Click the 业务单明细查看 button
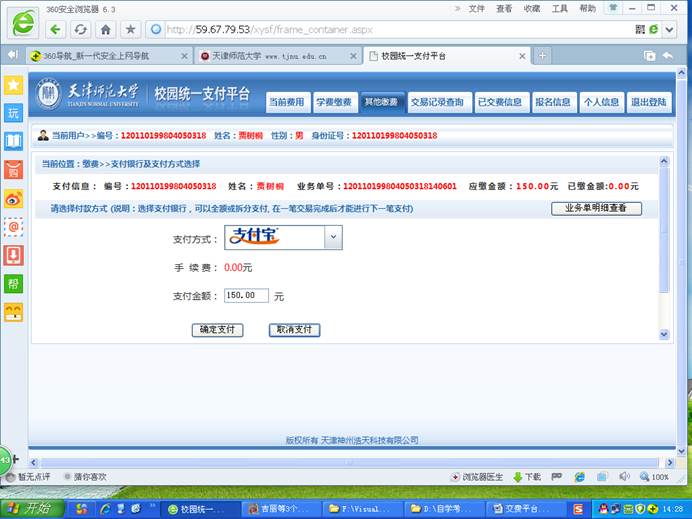692x519 pixels. pyautogui.click(x=596, y=208)
